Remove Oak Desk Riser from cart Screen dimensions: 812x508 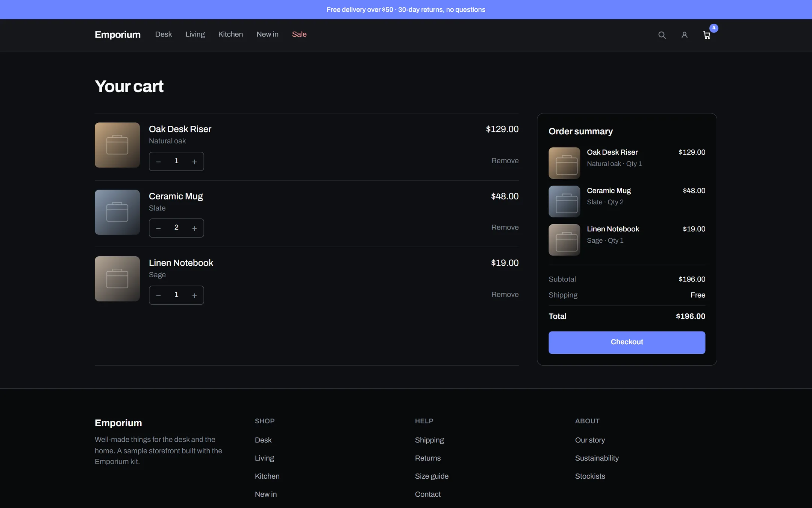pyautogui.click(x=505, y=161)
